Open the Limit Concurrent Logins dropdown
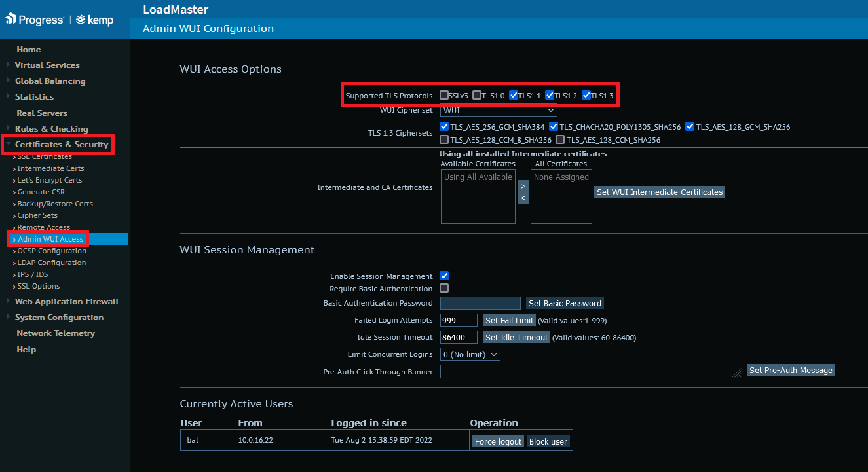Screen dimensions: 868x472 tap(470, 354)
